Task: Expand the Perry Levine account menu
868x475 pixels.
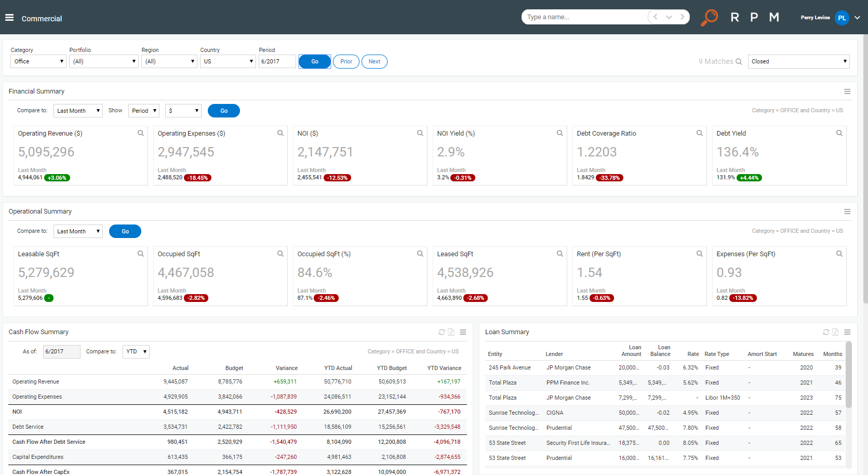Action: [x=856, y=17]
